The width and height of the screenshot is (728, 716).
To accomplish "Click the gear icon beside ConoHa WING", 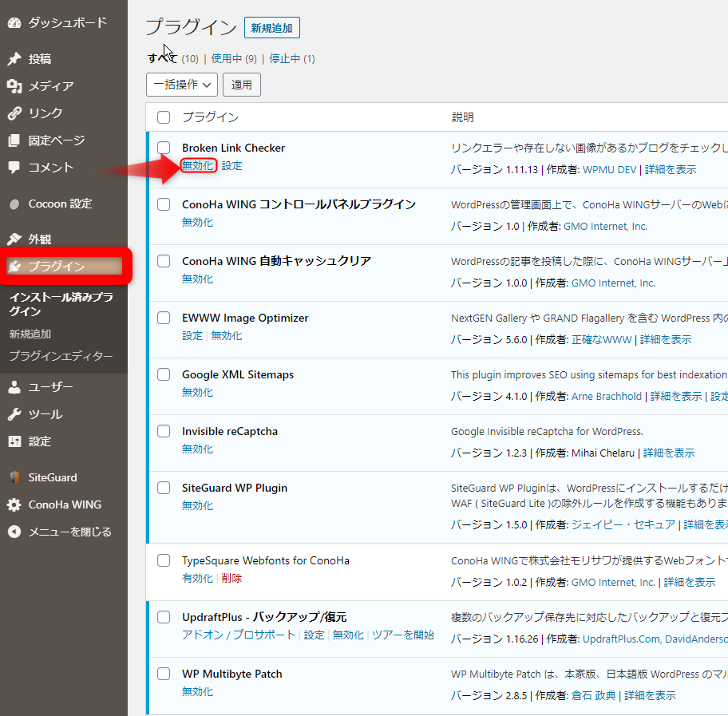I will click(14, 504).
